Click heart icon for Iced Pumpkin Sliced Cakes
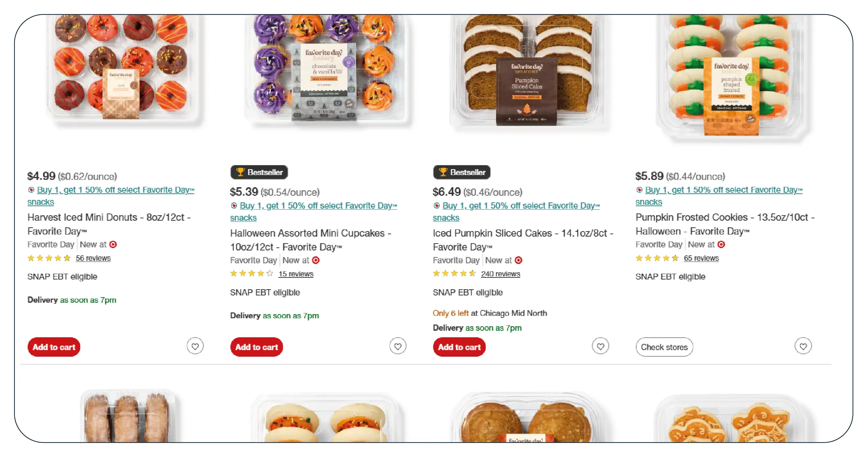 tap(601, 346)
